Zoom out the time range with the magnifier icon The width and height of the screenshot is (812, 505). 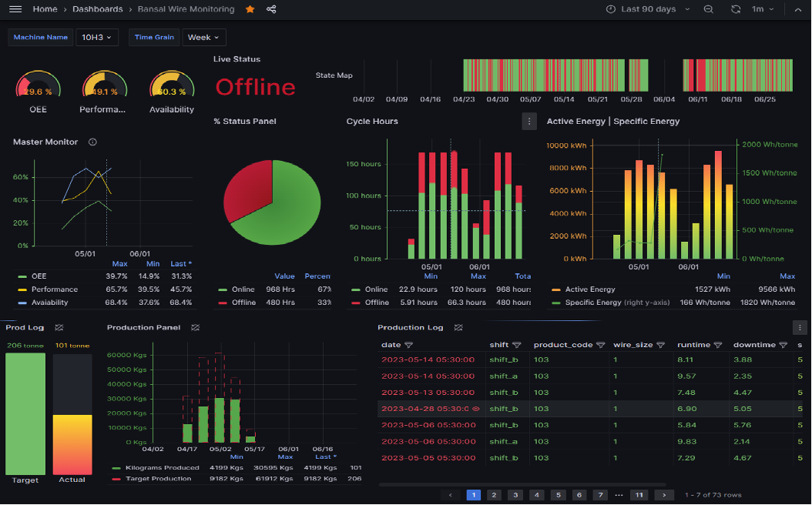(x=709, y=10)
